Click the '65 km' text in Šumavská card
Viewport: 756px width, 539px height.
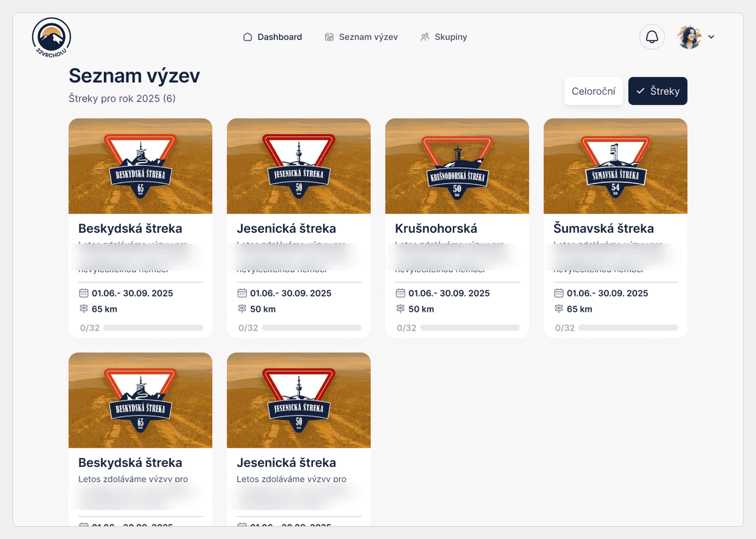[x=580, y=309]
